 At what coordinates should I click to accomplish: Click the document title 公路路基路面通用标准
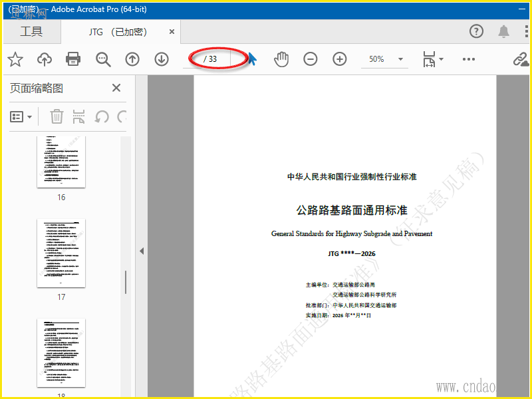click(x=352, y=210)
